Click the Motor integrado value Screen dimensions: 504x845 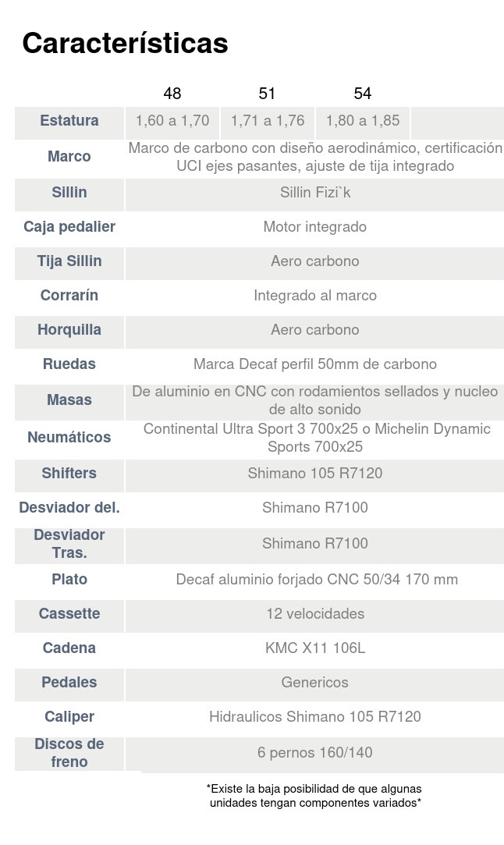pyautogui.click(x=314, y=227)
